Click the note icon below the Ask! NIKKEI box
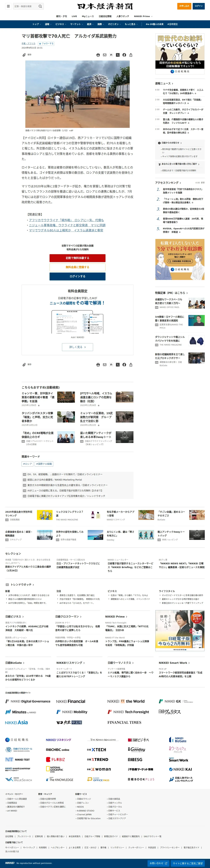 (111, 365)
